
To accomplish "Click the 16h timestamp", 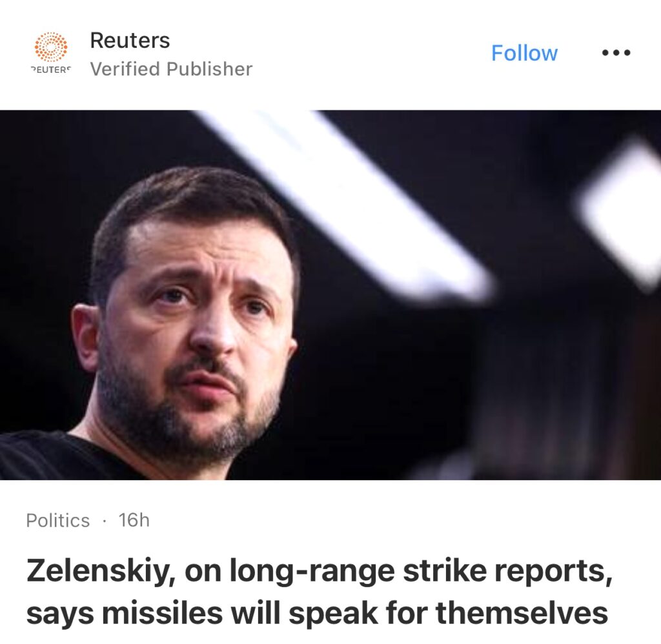I will pos(134,520).
